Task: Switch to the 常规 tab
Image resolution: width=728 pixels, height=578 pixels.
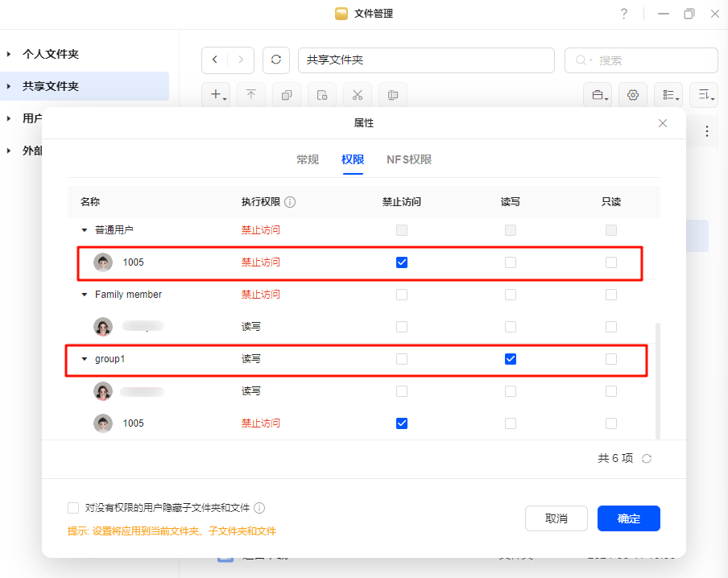Action: (x=308, y=159)
